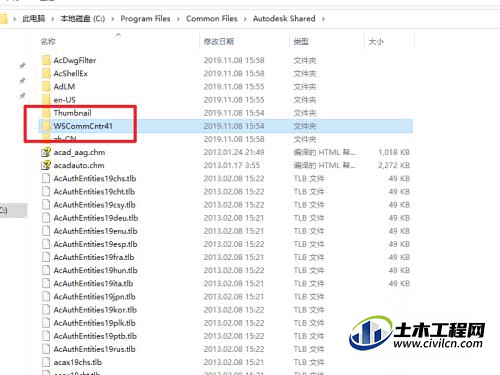Screen dimensions: 500x375
Task: Click the 2,272 KB size value
Action: click(394, 165)
